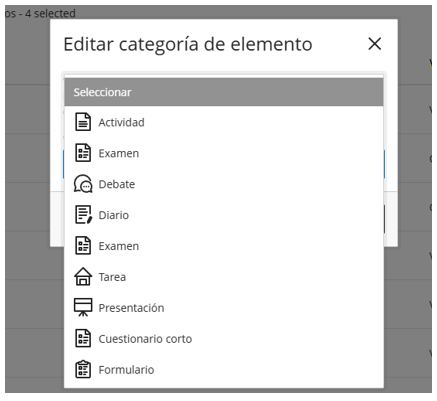Choose the Examen label above Tarea

pyautogui.click(x=119, y=246)
